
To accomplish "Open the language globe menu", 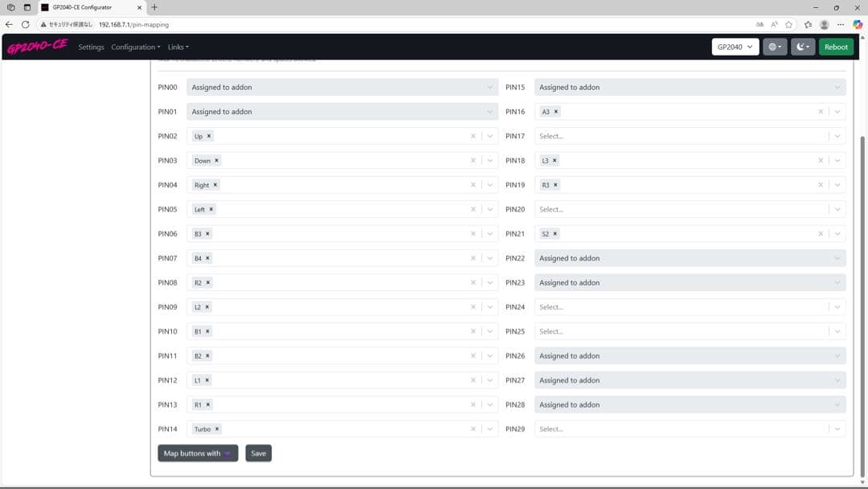I will (774, 47).
